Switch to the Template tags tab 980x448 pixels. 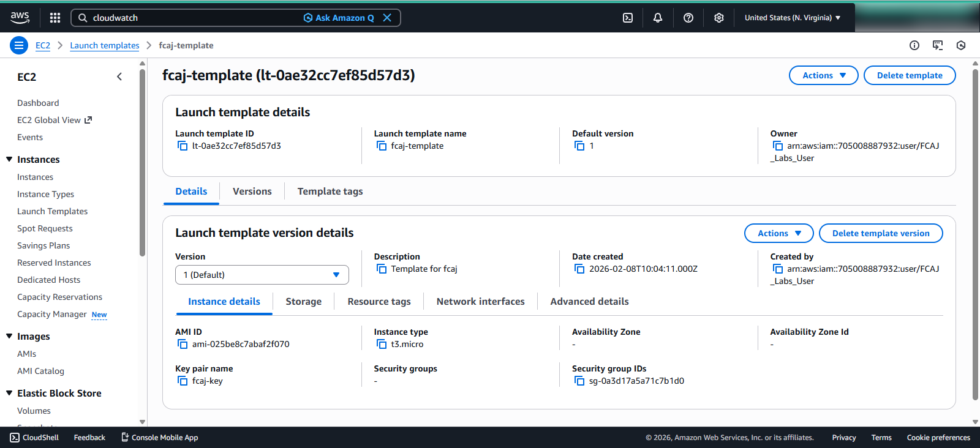click(330, 192)
